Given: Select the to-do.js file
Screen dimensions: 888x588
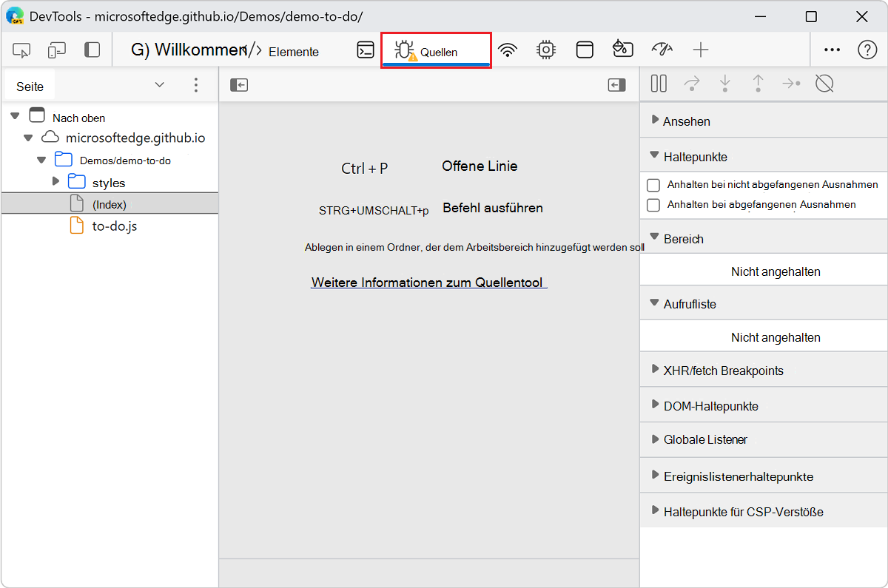Looking at the screenshot, I should coord(114,226).
